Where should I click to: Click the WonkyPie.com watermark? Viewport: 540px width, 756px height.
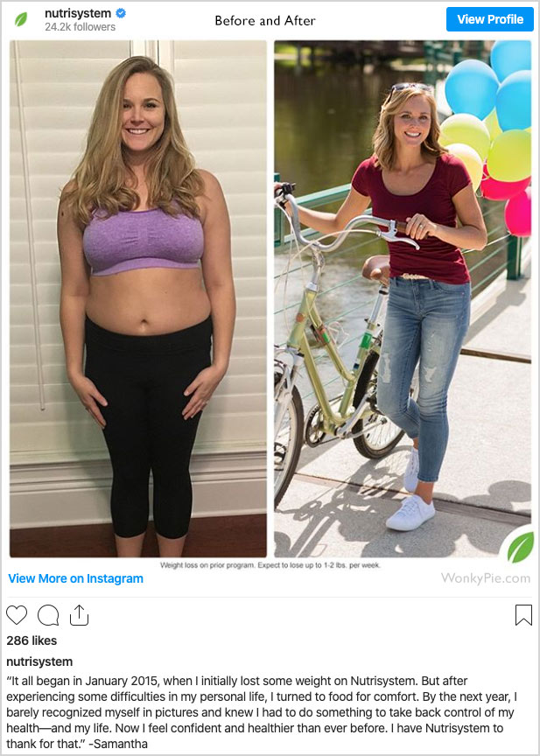(486, 578)
